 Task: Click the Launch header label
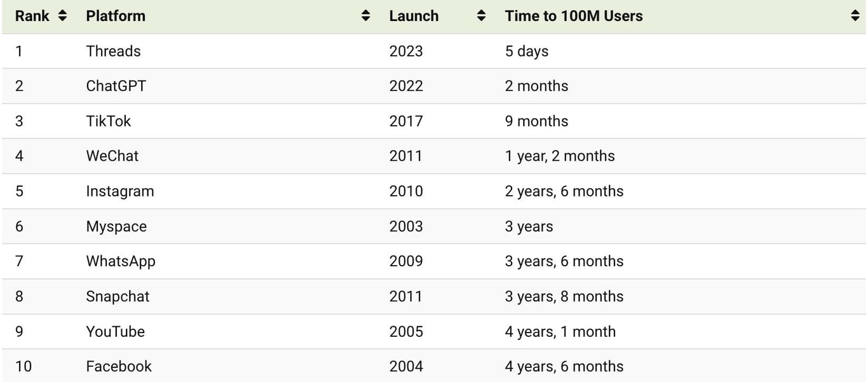coord(414,17)
